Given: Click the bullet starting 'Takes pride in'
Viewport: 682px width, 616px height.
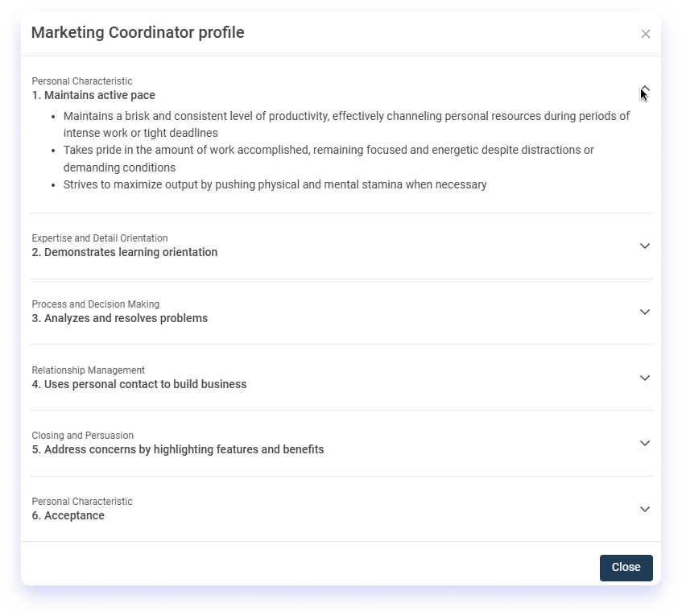Looking at the screenshot, I should tap(329, 159).
